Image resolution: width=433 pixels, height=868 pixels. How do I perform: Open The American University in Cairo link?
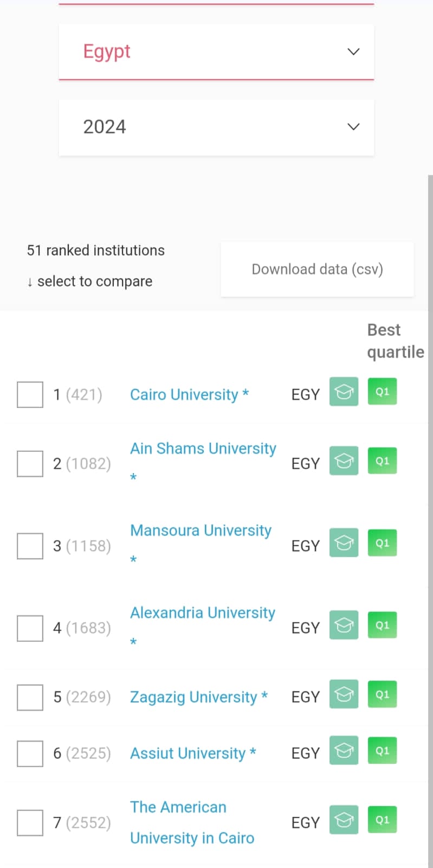pyautogui.click(x=192, y=822)
